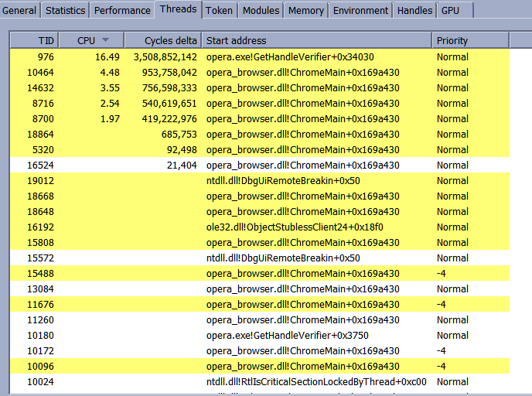Image resolution: width=532 pixels, height=396 pixels.
Task: Click cycles delta 756,598,333
Action: [x=169, y=88]
